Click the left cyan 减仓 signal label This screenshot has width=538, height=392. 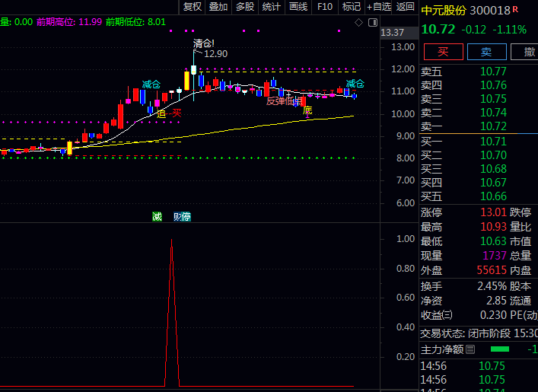151,84
